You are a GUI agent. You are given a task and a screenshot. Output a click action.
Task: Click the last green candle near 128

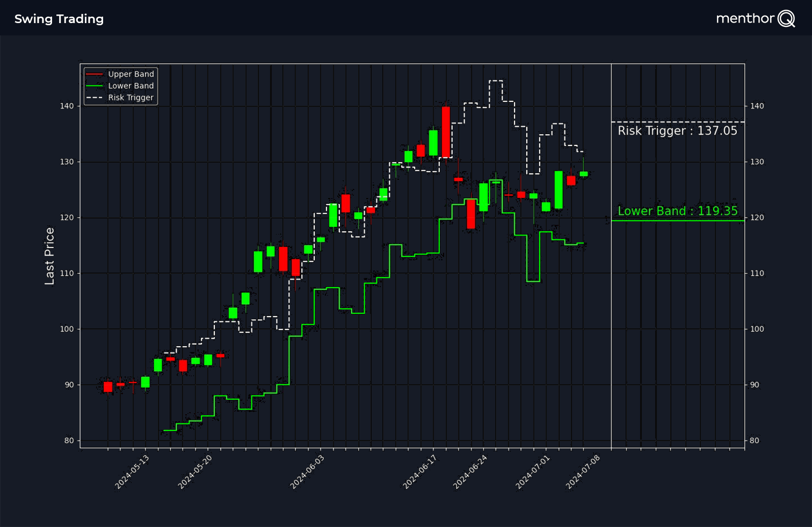coord(584,174)
